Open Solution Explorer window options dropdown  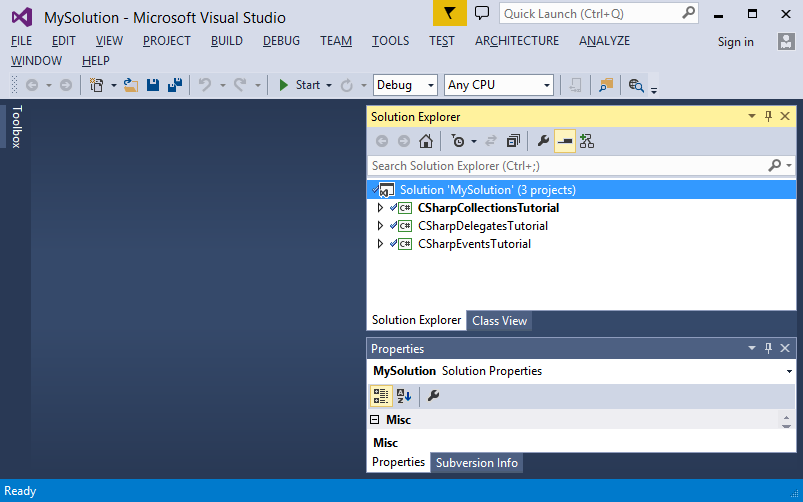[x=752, y=116]
